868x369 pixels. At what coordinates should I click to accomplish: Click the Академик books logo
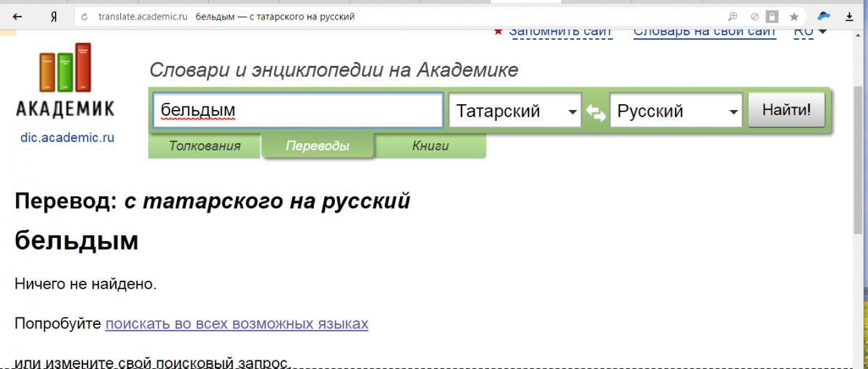point(65,69)
